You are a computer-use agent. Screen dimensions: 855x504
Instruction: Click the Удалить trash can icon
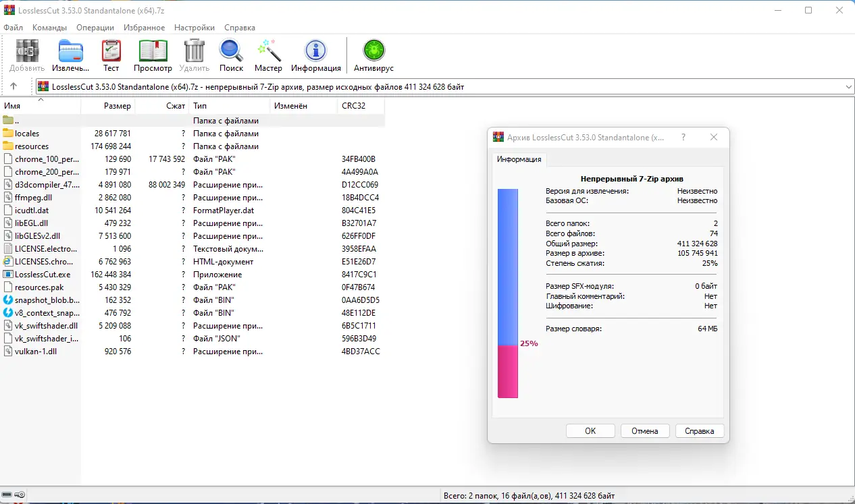point(195,51)
